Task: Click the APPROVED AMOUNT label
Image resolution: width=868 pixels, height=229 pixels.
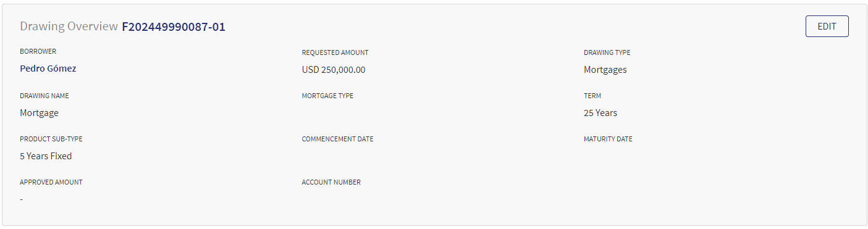Action: (x=51, y=183)
